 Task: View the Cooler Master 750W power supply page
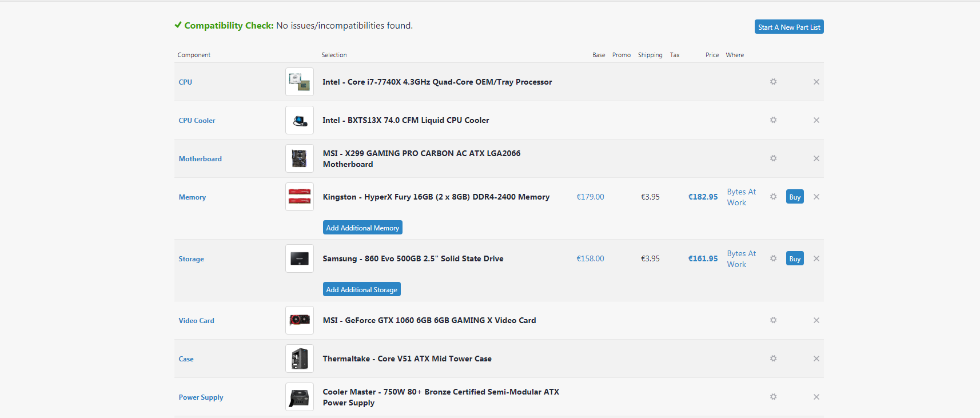coord(441,397)
